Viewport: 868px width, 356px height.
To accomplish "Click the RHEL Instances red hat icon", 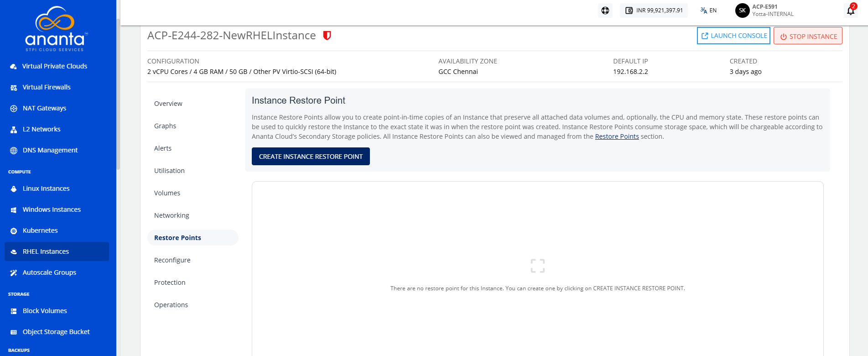I will (x=14, y=252).
